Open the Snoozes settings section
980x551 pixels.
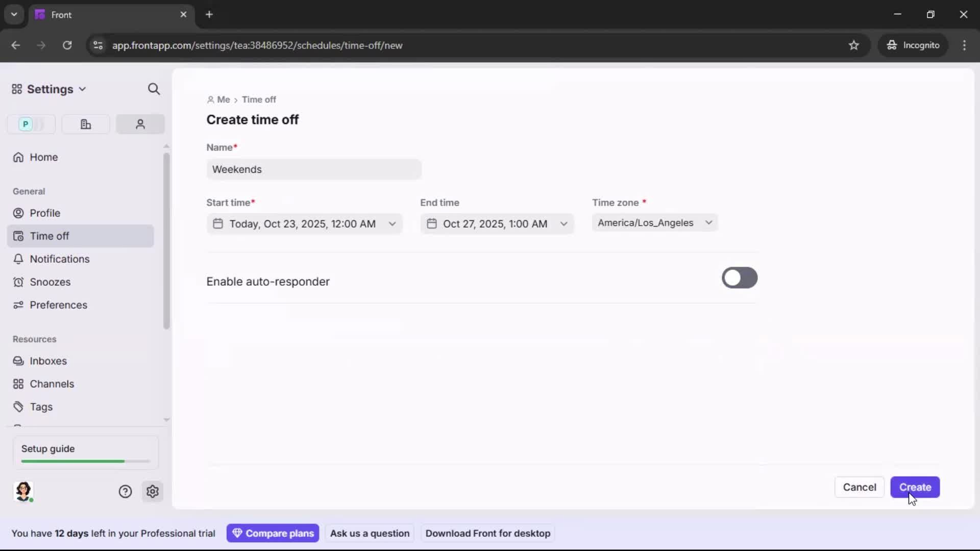coord(51,282)
